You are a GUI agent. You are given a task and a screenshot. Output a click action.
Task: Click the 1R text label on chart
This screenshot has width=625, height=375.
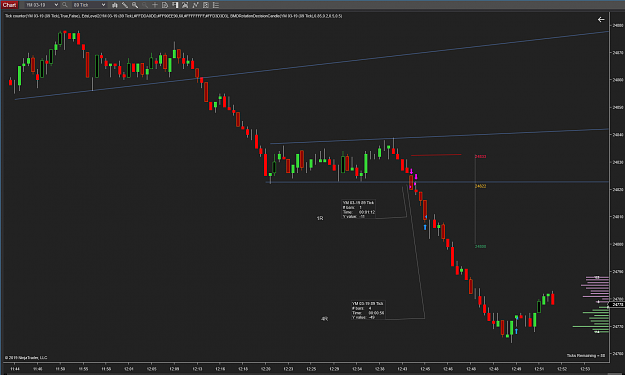320,218
